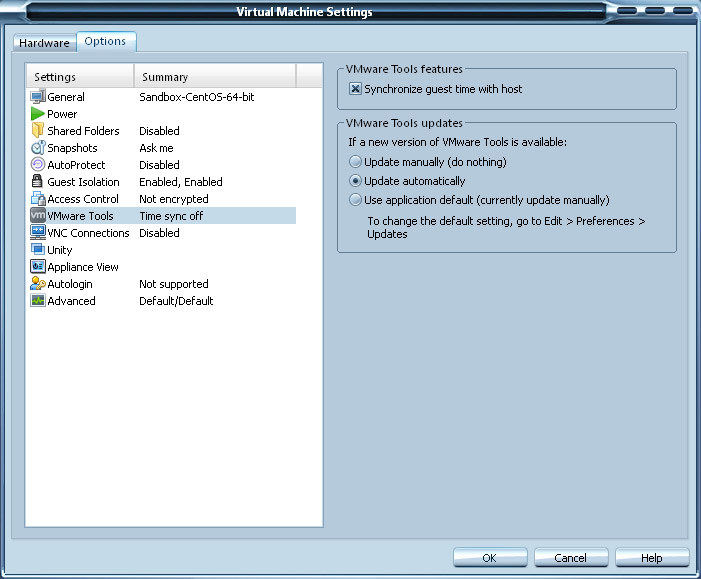
Task: Select the General settings row label
Action: pyautogui.click(x=66, y=97)
